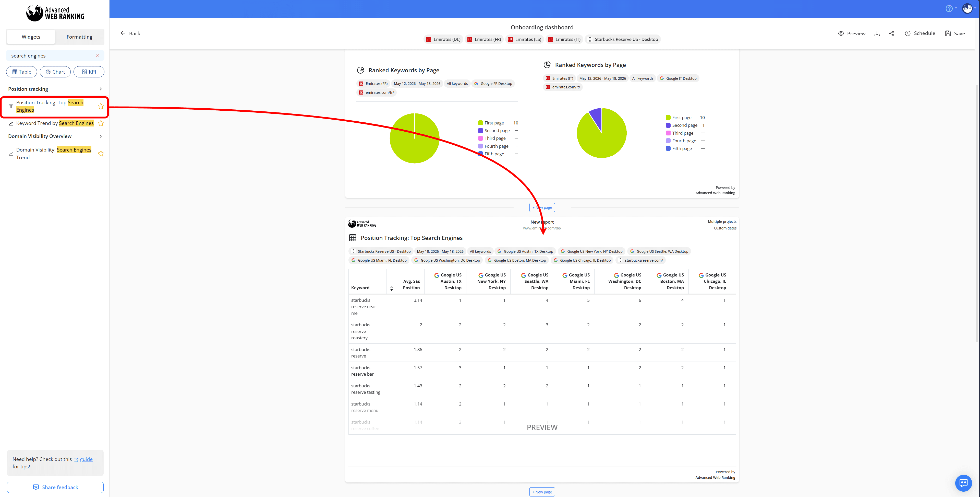This screenshot has height=497, width=980.
Task: Click Second page purple legend swatch, right chart
Action: [x=668, y=125]
